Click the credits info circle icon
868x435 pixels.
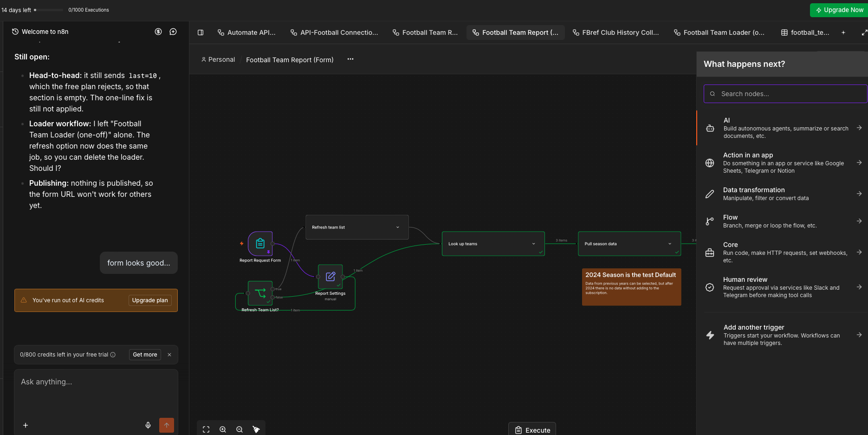113,355
